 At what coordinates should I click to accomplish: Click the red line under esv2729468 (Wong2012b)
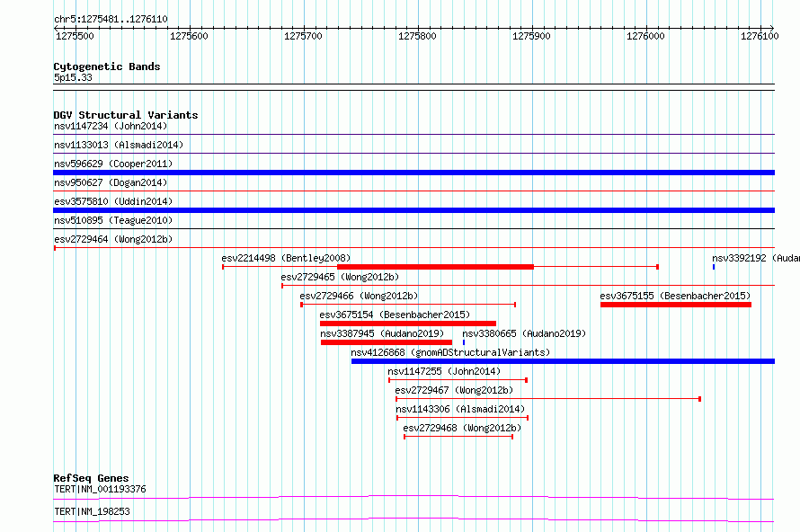click(458, 437)
